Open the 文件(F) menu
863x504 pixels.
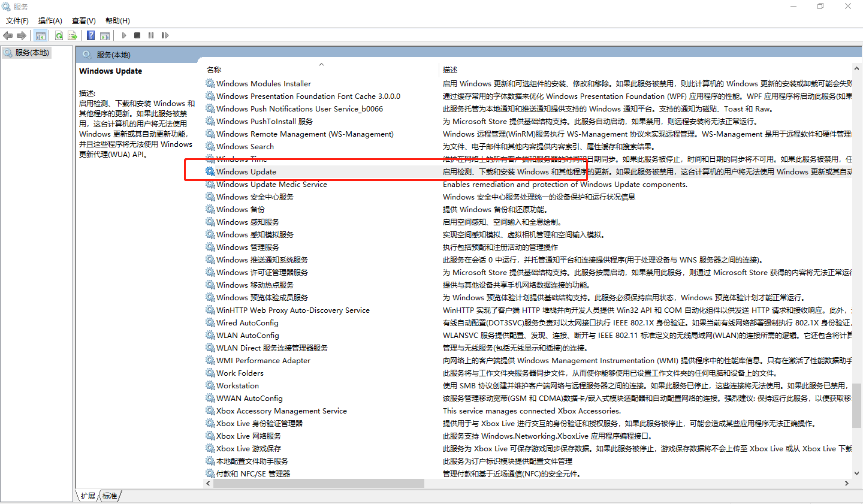(17, 21)
